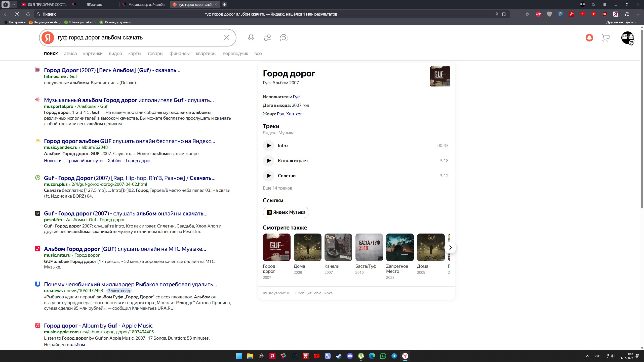644x362 pixels.
Task: Expand the tab list dropdown chevron
Action: click(14, 5)
